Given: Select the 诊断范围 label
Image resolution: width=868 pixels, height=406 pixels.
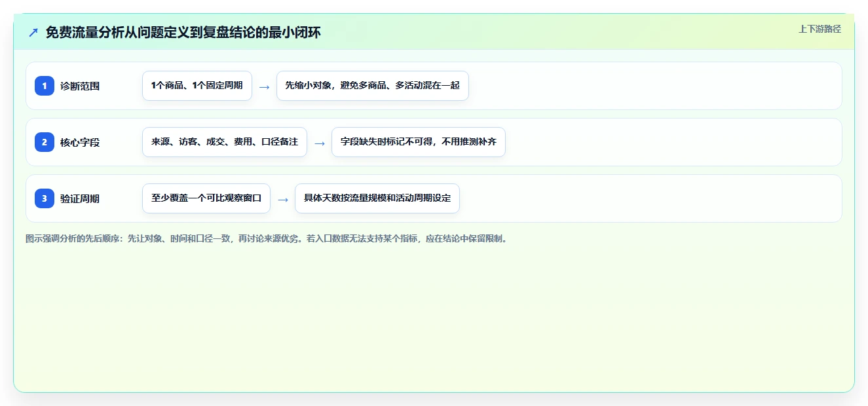Looking at the screenshot, I should tap(80, 86).
